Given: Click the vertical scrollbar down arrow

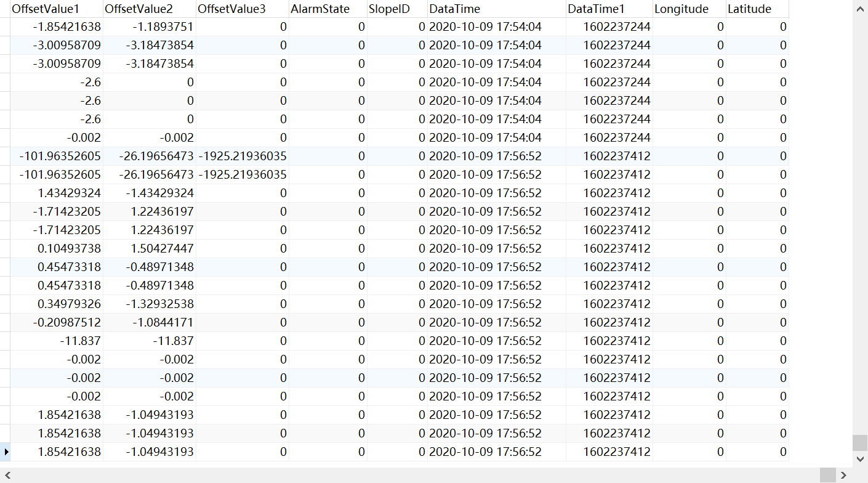Looking at the screenshot, I should (x=860, y=459).
